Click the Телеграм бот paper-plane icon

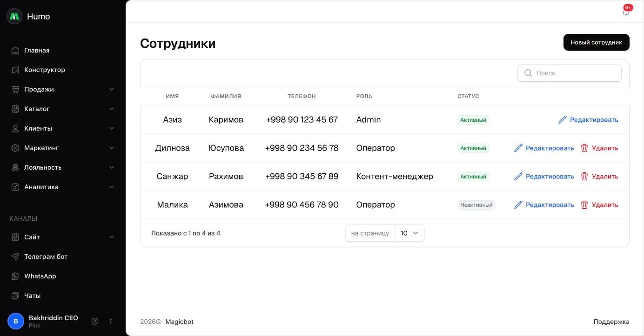pyautogui.click(x=15, y=257)
